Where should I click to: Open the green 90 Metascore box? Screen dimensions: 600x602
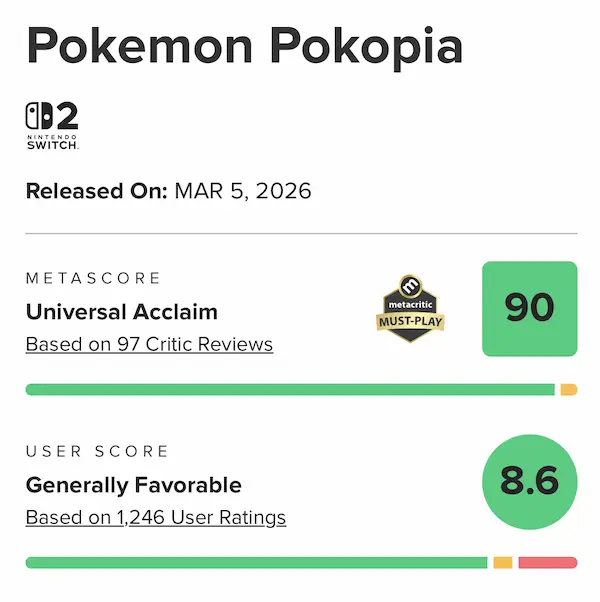529,309
